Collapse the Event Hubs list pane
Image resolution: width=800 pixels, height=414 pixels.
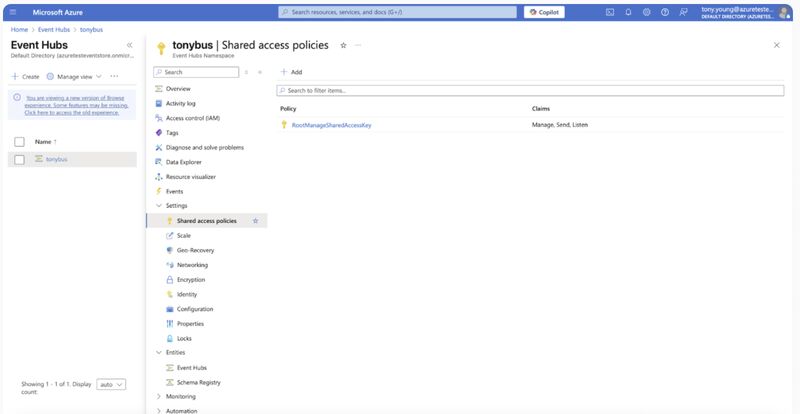coord(130,45)
